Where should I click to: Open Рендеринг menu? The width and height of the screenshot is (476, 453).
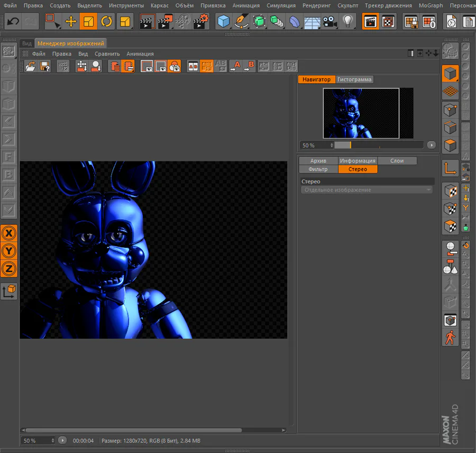click(x=316, y=5)
